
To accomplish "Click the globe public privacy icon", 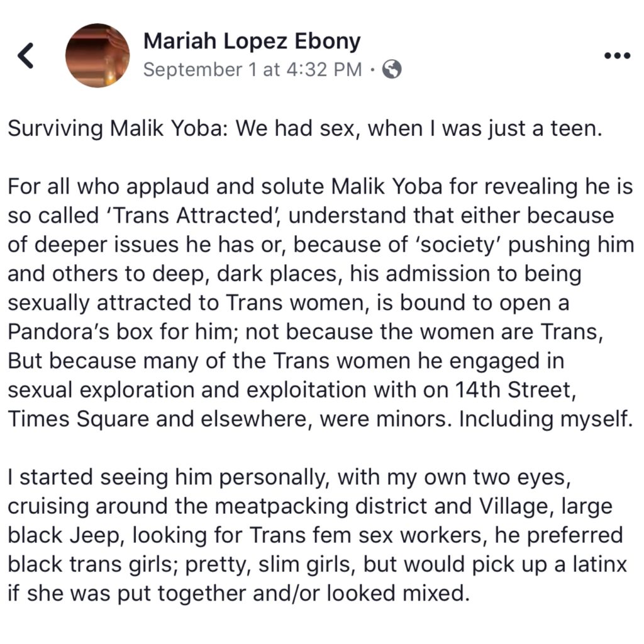I will 391,70.
